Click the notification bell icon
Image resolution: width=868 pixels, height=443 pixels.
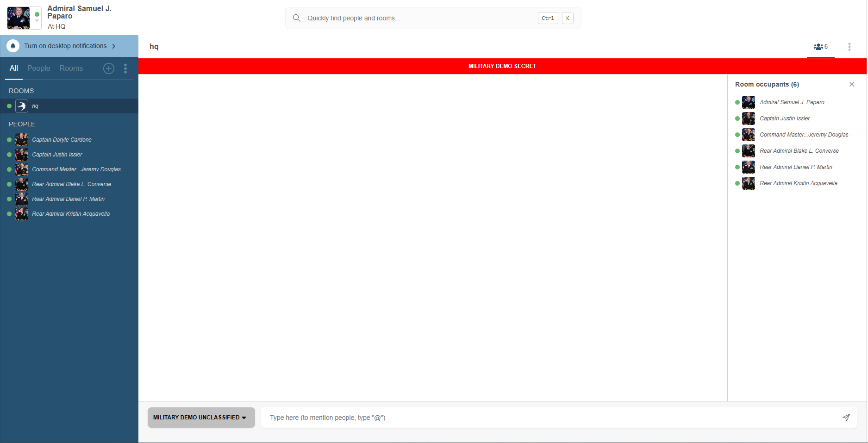13,46
